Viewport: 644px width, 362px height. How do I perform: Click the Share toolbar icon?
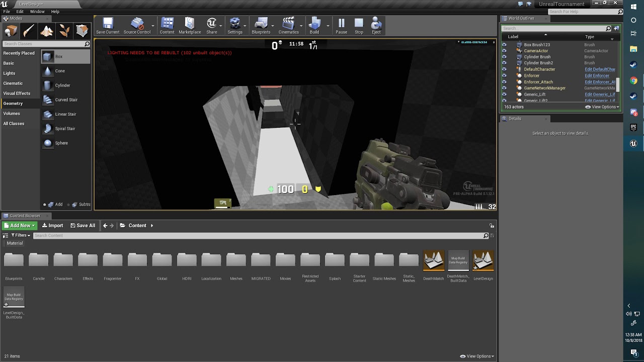[212, 26]
